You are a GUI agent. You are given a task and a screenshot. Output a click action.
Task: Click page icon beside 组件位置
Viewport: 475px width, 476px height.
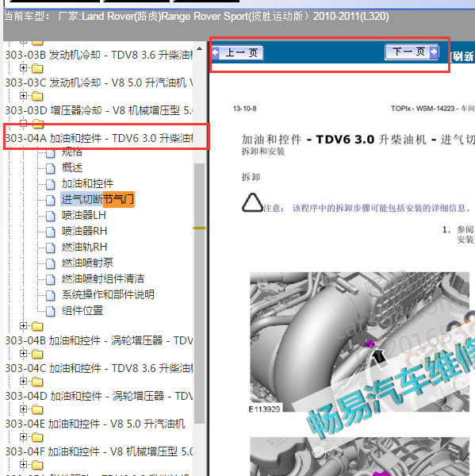[51, 311]
